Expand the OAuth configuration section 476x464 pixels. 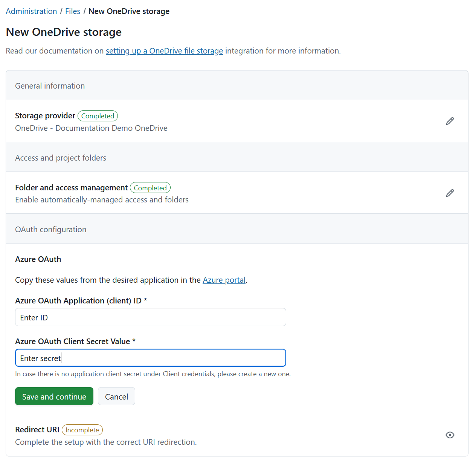pyautogui.click(x=50, y=229)
